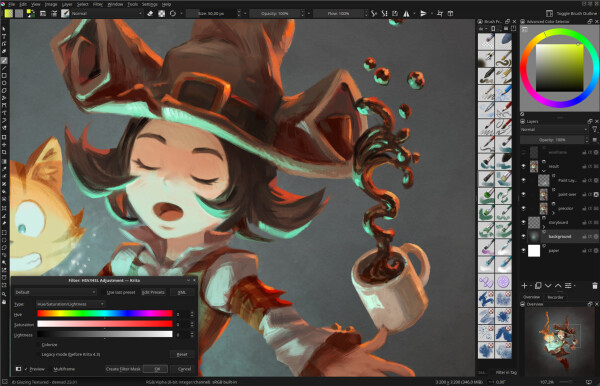Open the Filter menu
Image resolution: width=600 pixels, height=386 pixels.
point(98,4)
